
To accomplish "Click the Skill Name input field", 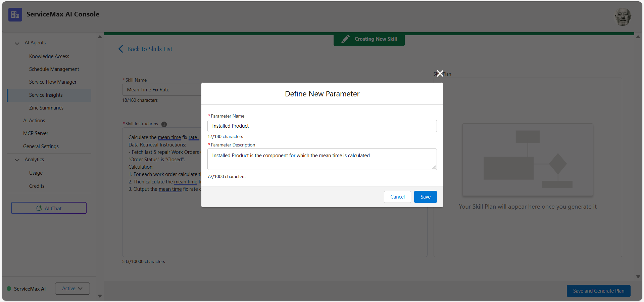I will pos(162,90).
